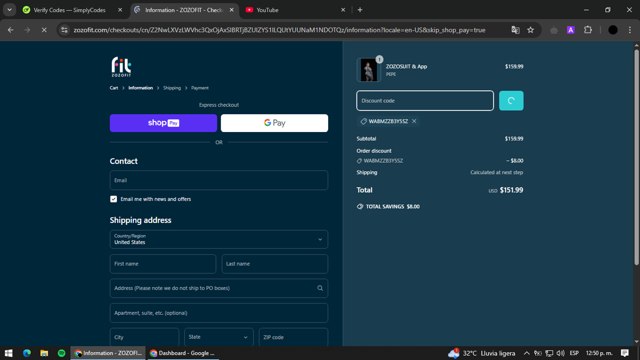The width and height of the screenshot is (640, 360).
Task: Switch to the YouTube tab
Action: coord(267,10)
